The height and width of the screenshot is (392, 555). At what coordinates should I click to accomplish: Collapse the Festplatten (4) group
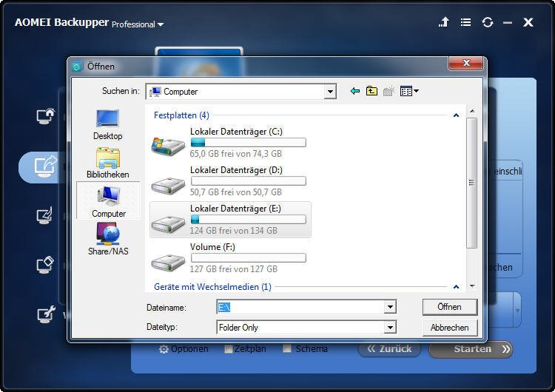coord(456,115)
